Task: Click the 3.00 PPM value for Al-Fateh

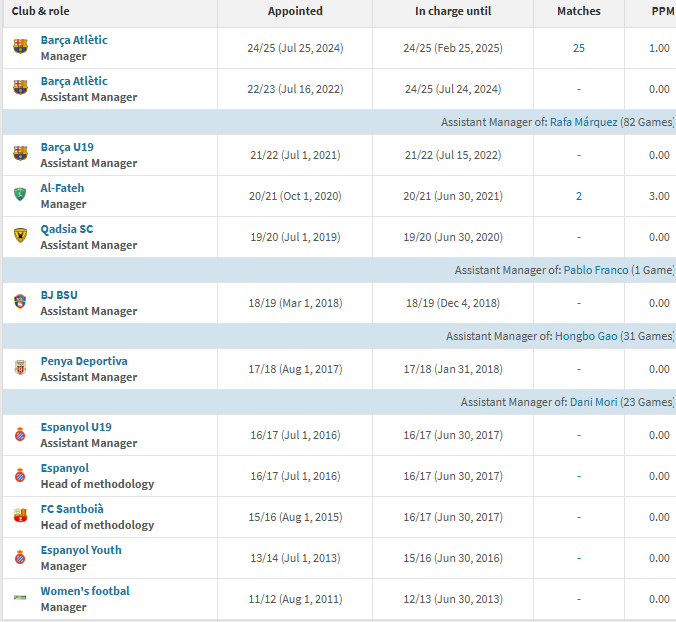Action: [659, 196]
